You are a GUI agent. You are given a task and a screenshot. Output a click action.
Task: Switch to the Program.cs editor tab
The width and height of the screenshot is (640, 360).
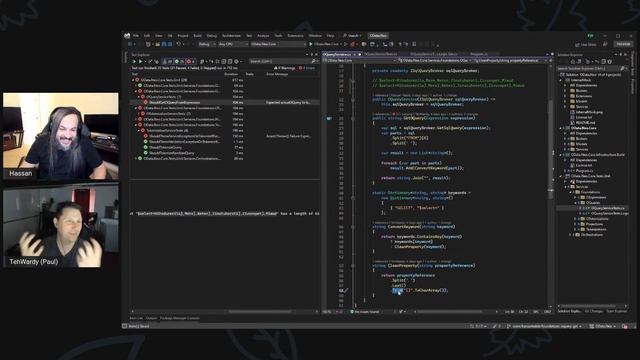(479, 54)
